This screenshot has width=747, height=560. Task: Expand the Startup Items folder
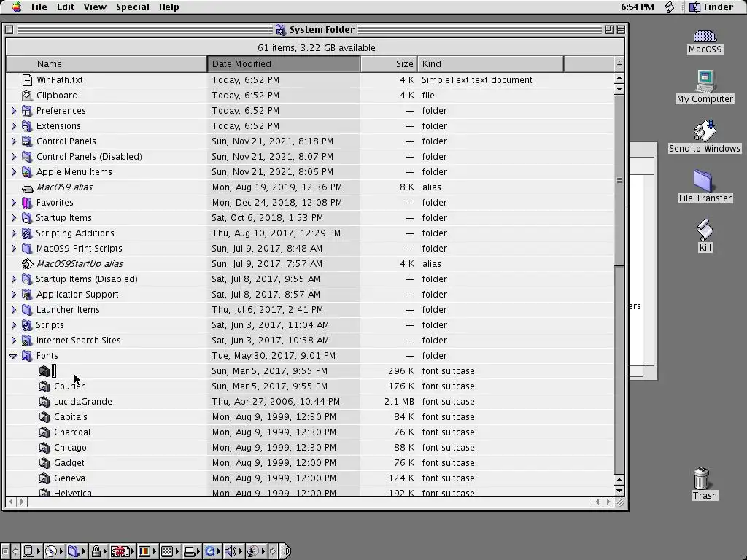(13, 217)
